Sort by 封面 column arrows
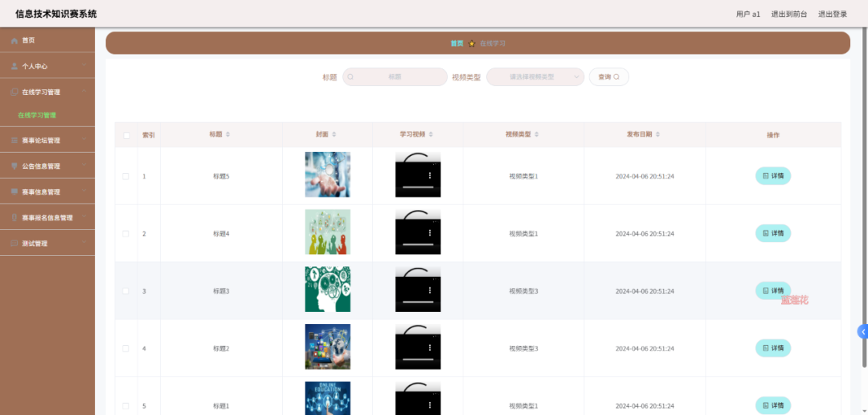 tap(334, 134)
